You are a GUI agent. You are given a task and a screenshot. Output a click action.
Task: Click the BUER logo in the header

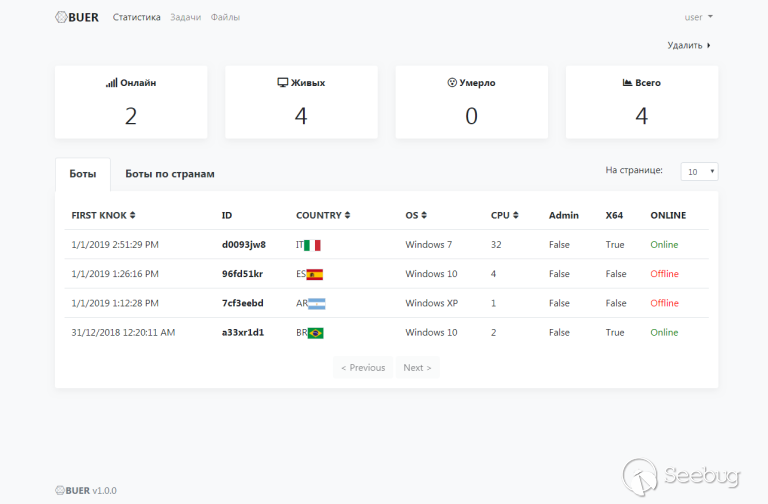[77, 17]
